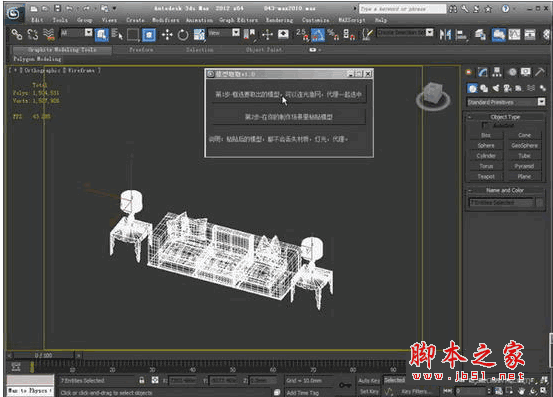Click the time slider showing 0 / 100
553x397 pixels.
[x=43, y=355]
